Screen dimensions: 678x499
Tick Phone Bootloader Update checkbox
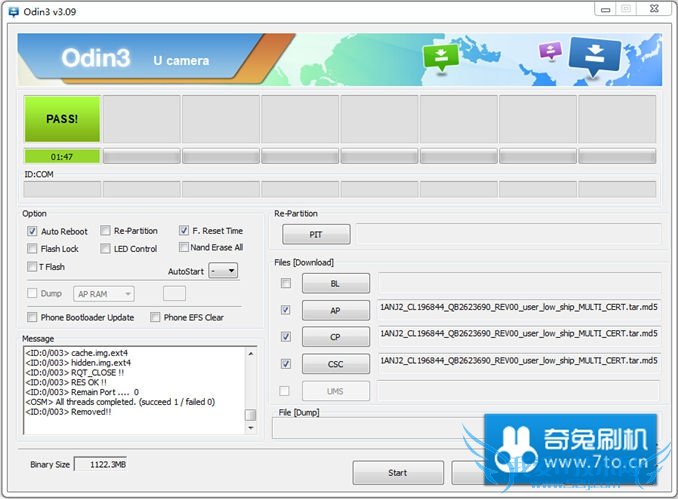pyautogui.click(x=32, y=317)
